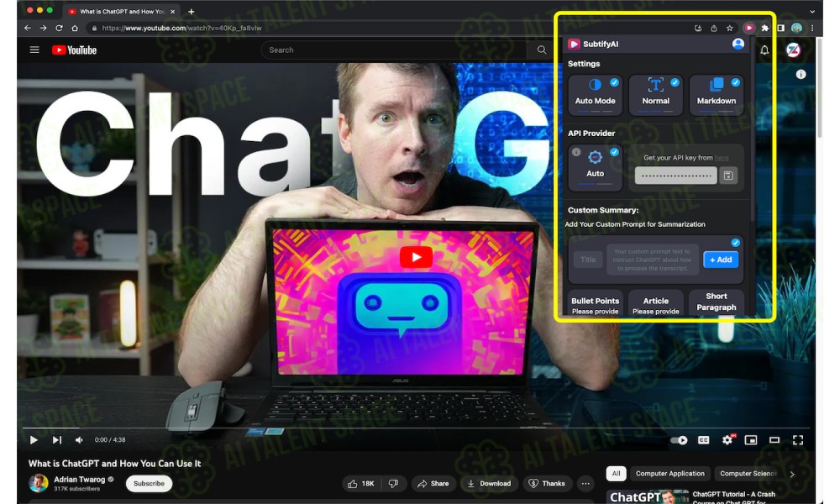Image resolution: width=840 pixels, height=504 pixels.
Task: Open video player settings gear
Action: [x=727, y=439]
